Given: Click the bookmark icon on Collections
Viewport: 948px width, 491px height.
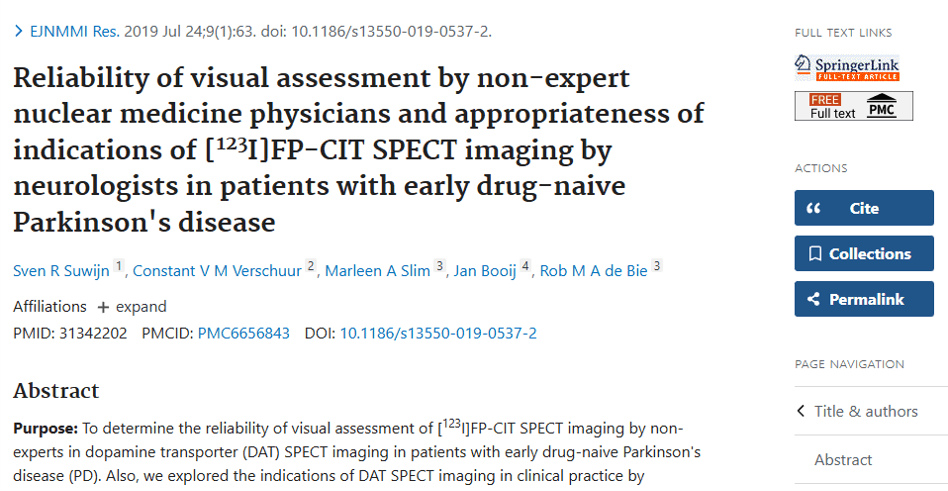Looking at the screenshot, I should (814, 254).
